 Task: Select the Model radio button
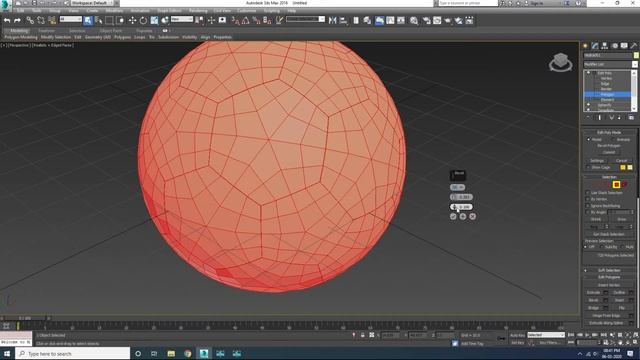click(x=589, y=140)
